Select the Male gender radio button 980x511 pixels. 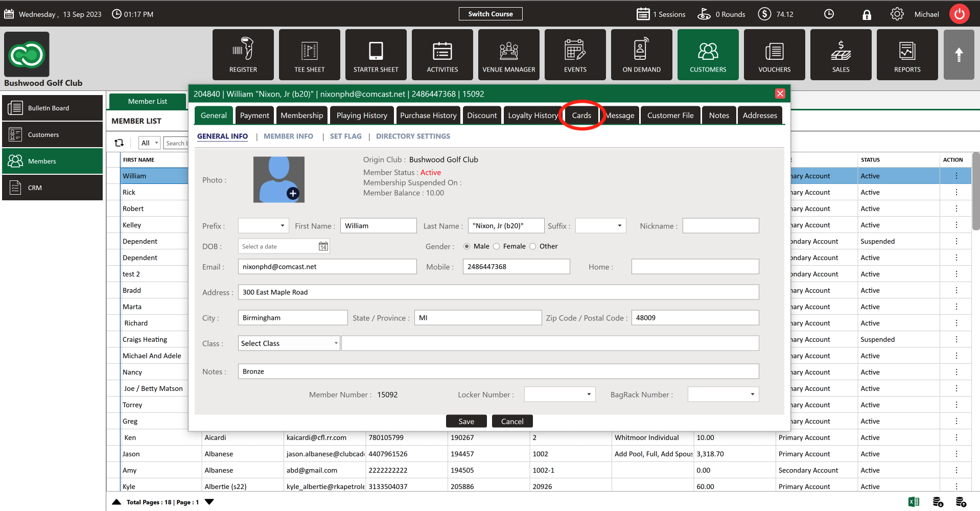[x=466, y=246]
